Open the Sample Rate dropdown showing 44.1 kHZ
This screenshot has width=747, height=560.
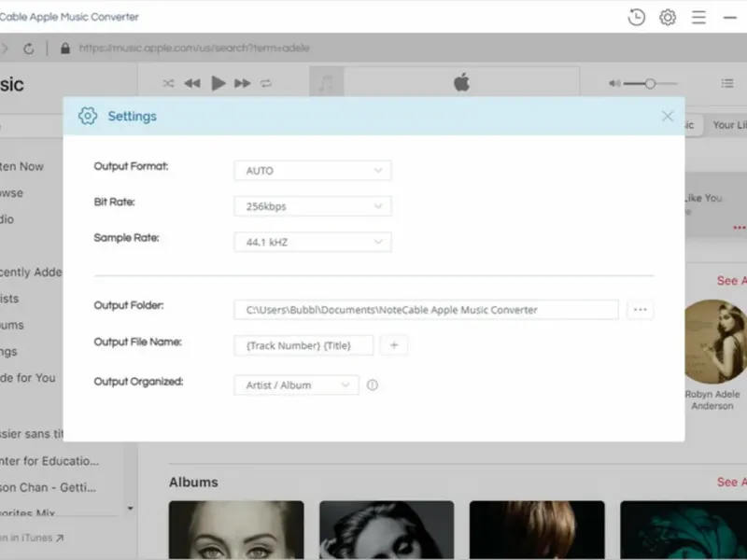[x=313, y=242]
